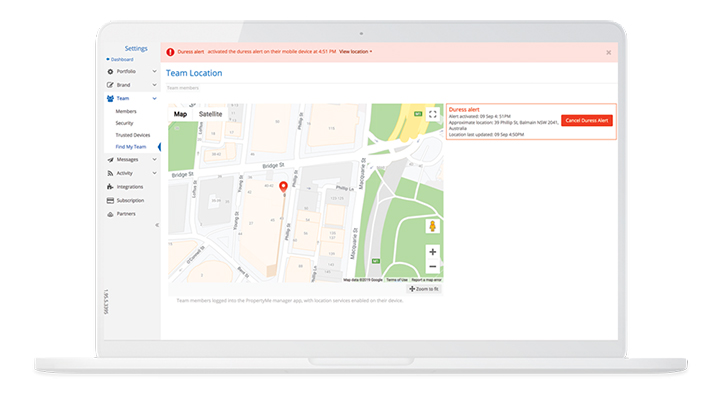Open Partners menu label
Viewport: 720px width, 394px height.
click(x=126, y=214)
